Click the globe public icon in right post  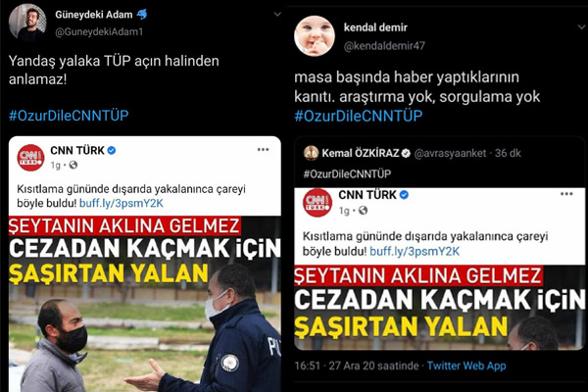[x=363, y=211]
